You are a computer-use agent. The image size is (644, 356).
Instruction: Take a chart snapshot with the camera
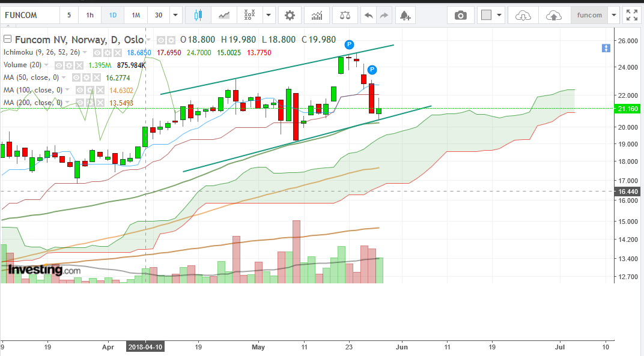tap(460, 15)
